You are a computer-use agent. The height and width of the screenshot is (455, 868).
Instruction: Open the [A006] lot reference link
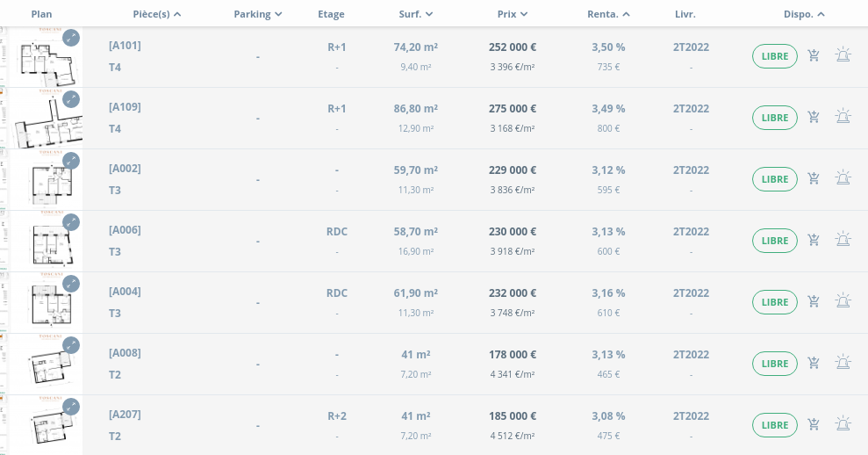(x=125, y=230)
